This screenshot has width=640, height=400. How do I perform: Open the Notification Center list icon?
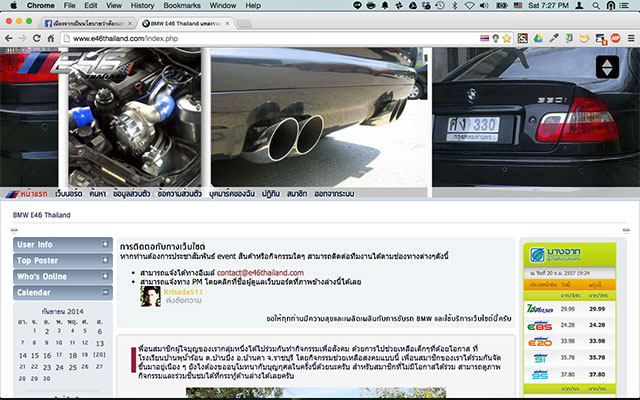(624, 5)
